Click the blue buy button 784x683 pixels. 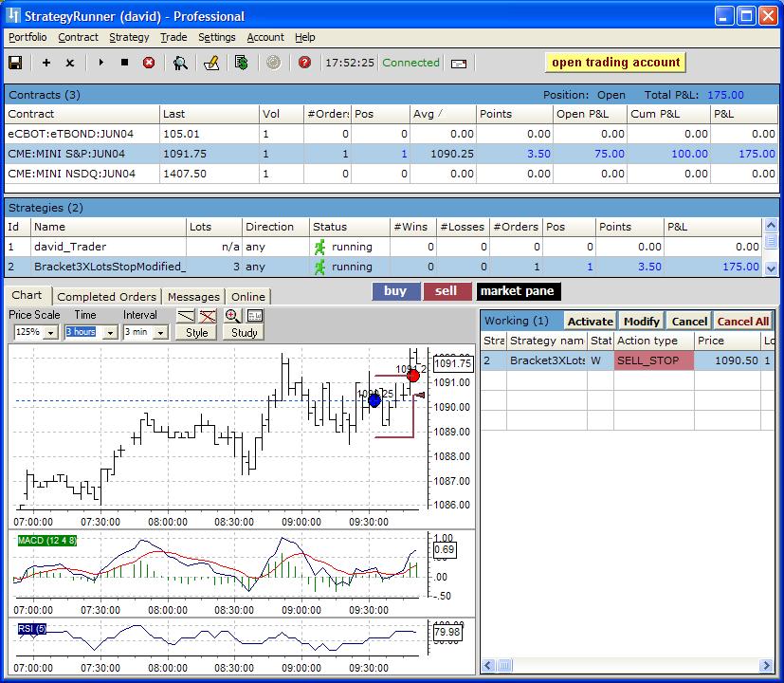[395, 291]
